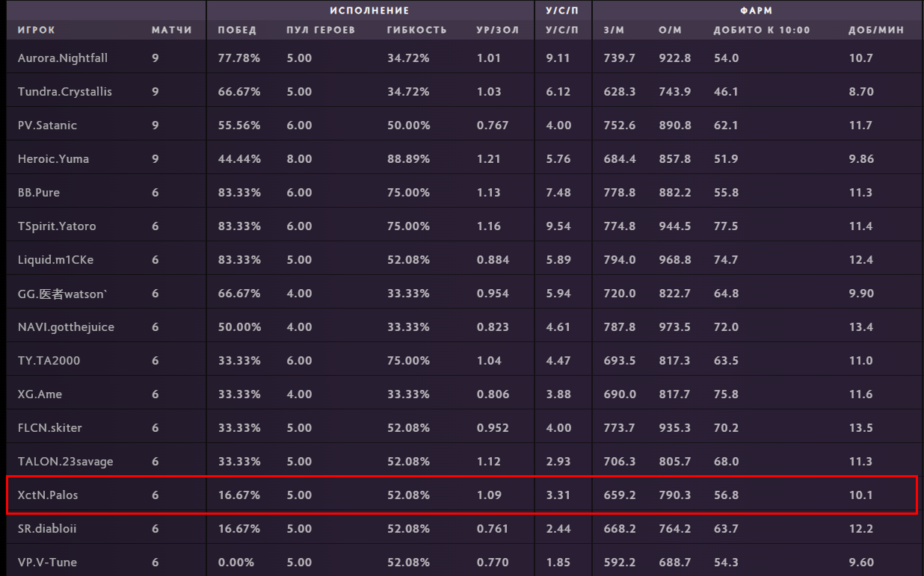Select player TALON.23savage
The width and height of the screenshot is (924, 576).
tap(66, 461)
